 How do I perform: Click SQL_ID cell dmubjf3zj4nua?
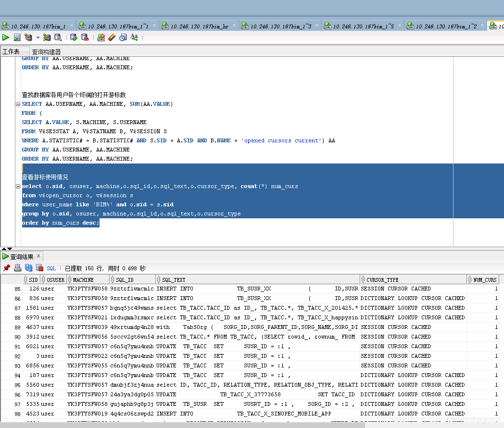(132, 385)
